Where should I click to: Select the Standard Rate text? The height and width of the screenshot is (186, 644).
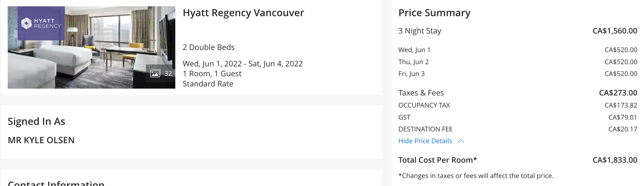pos(208,84)
